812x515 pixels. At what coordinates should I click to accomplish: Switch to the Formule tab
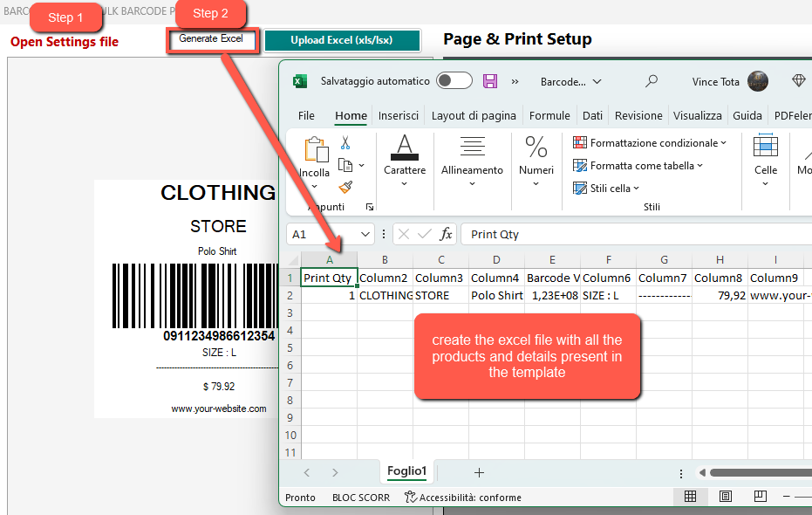point(549,115)
